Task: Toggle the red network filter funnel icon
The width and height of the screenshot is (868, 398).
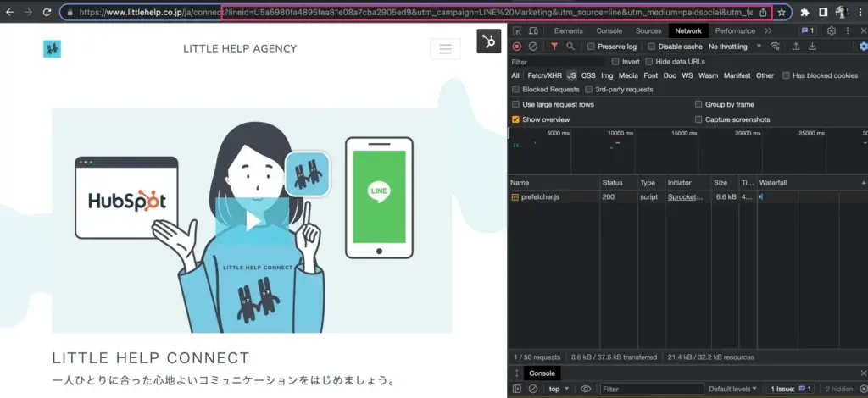Action: [554, 47]
